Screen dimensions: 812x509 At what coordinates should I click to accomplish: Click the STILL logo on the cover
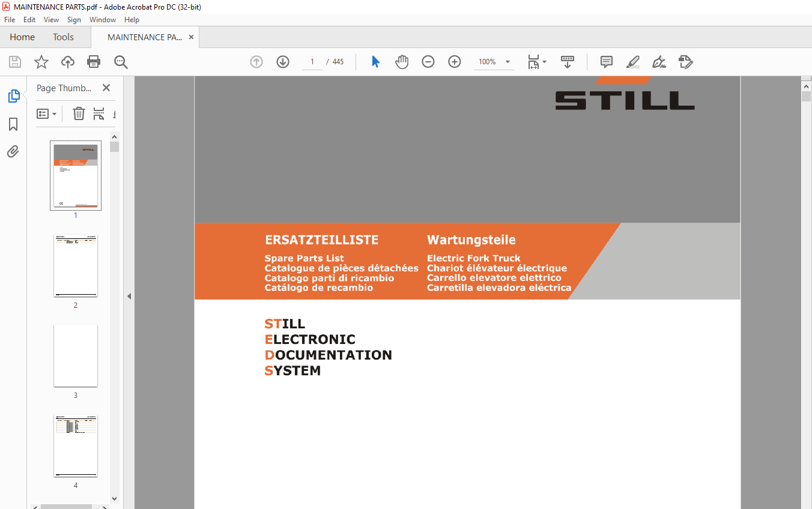625,94
